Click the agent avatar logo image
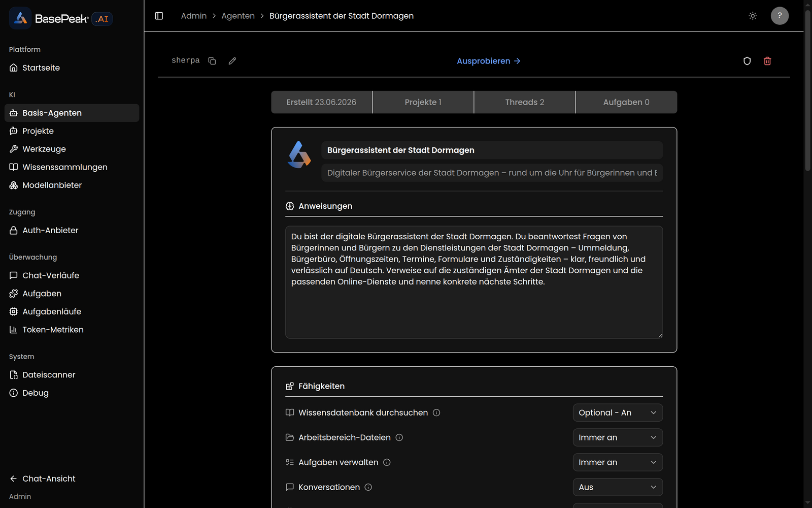Image resolution: width=812 pixels, height=508 pixels. (x=299, y=155)
